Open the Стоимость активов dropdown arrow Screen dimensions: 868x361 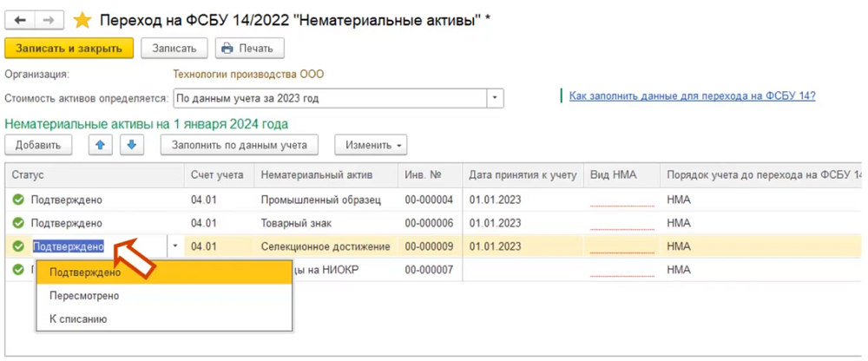click(x=495, y=98)
